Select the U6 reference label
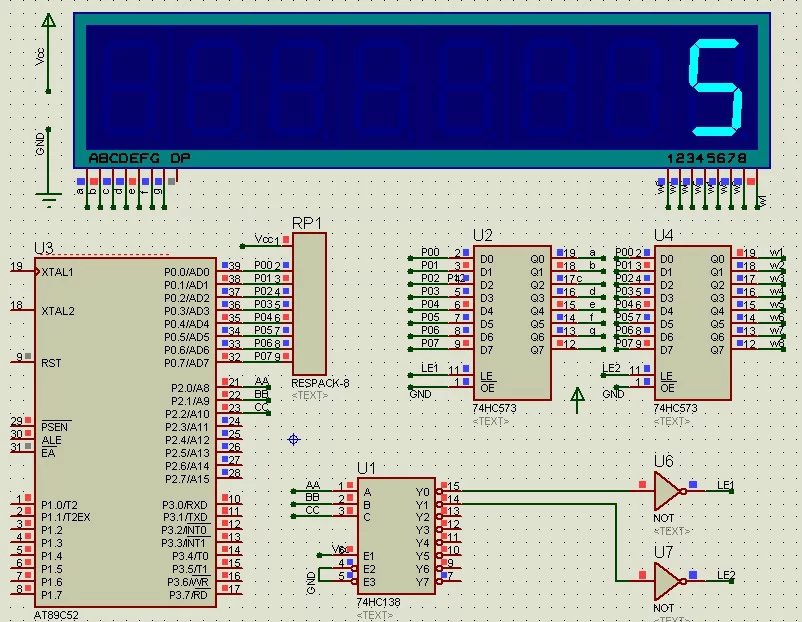Screen dimensions: 802x622 [664, 461]
